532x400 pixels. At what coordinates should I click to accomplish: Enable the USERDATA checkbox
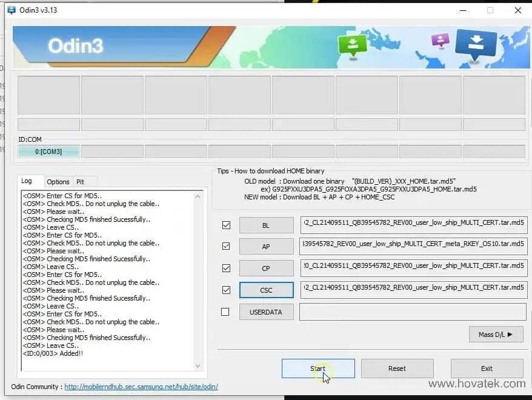pyautogui.click(x=225, y=312)
